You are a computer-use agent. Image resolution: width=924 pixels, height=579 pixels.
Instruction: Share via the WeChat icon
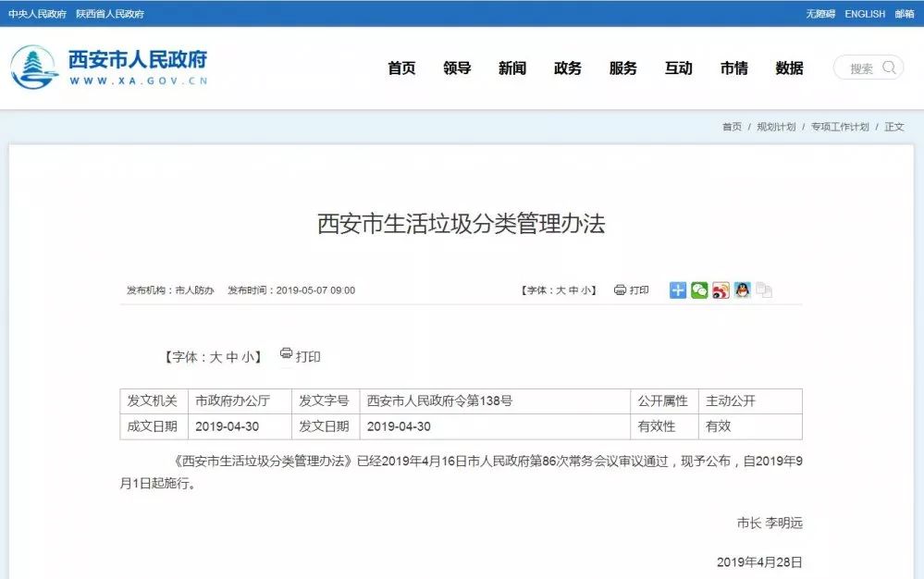[699, 289]
